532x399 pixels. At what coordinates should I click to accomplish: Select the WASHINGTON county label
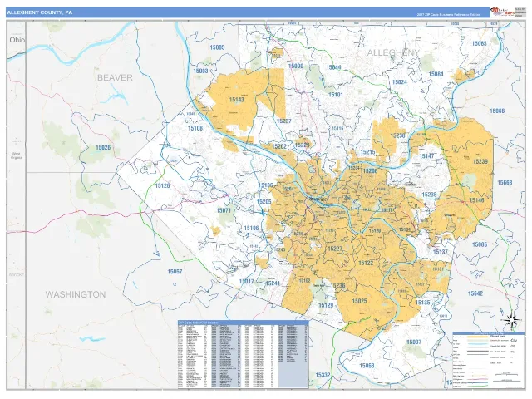(76, 294)
